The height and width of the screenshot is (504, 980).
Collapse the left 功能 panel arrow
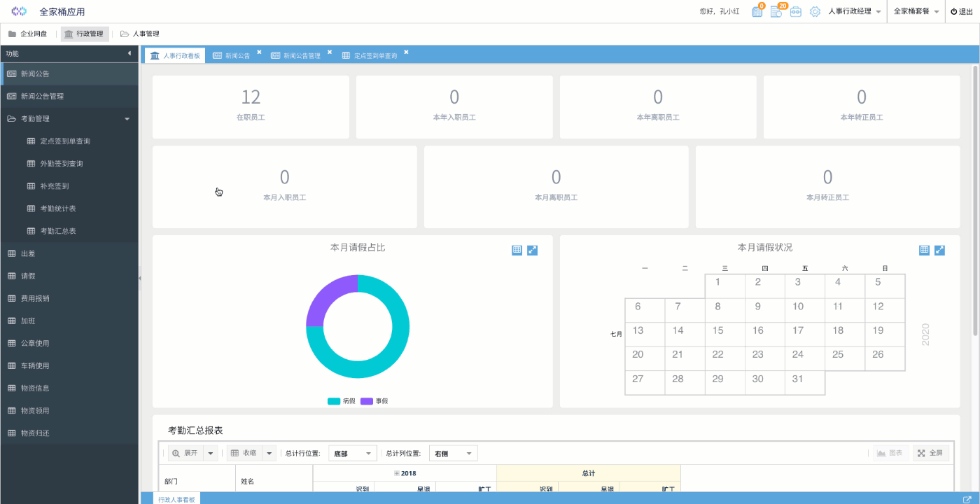pos(129,52)
